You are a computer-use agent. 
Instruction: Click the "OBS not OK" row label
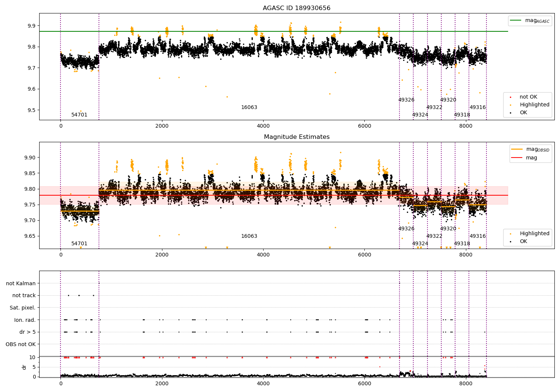click(21, 344)
